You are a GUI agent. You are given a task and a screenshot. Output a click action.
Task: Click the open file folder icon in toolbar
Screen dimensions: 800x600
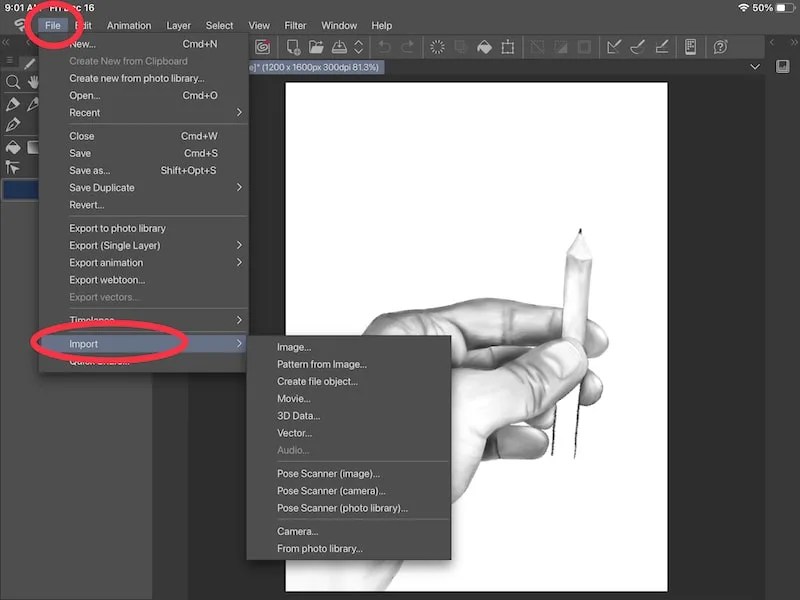pyautogui.click(x=316, y=46)
